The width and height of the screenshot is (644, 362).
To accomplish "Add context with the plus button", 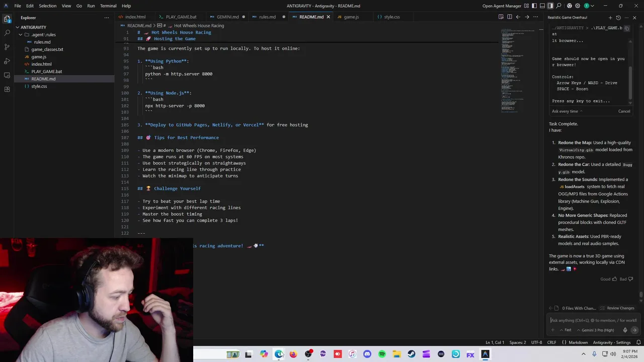I will 553,330.
